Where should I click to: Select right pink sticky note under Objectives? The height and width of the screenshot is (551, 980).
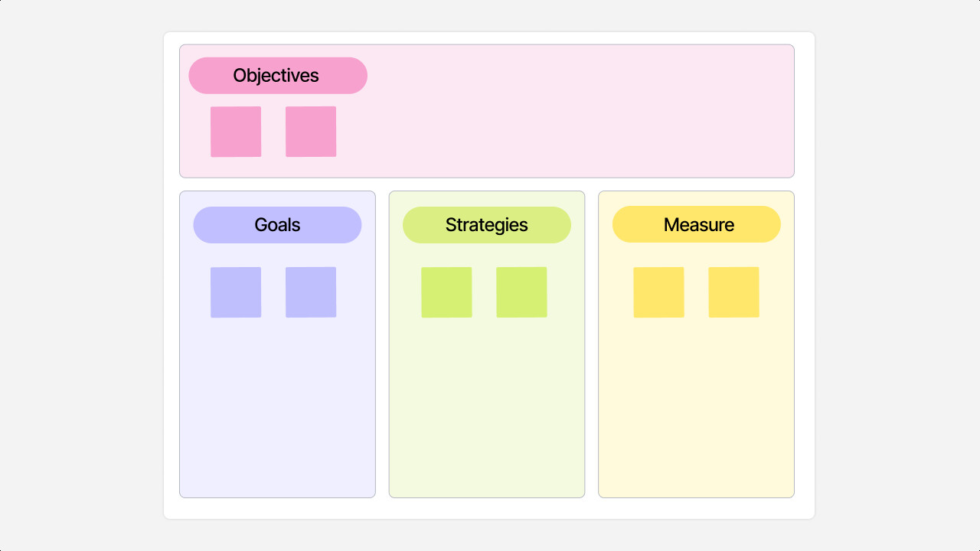(311, 132)
